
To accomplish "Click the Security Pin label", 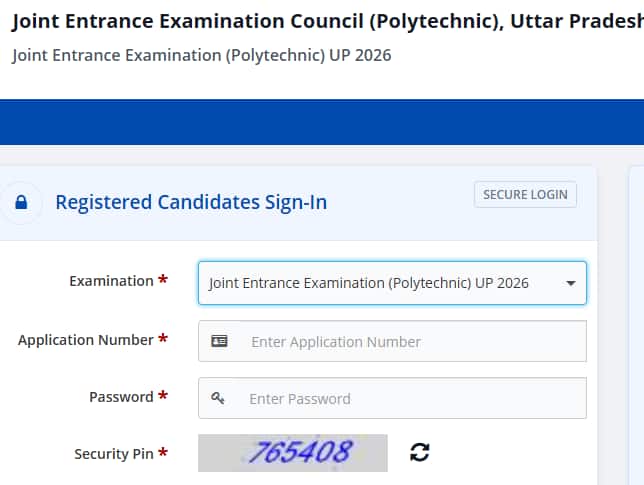I will 114,453.
